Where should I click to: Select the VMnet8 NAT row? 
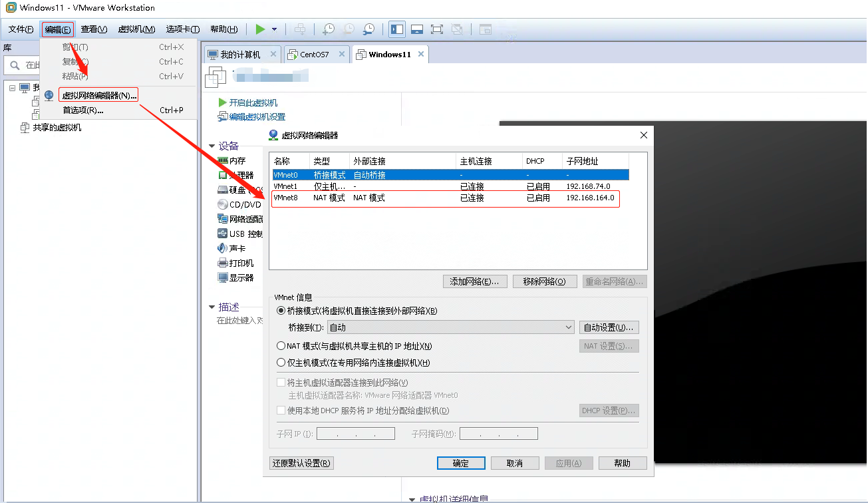[x=450, y=198]
